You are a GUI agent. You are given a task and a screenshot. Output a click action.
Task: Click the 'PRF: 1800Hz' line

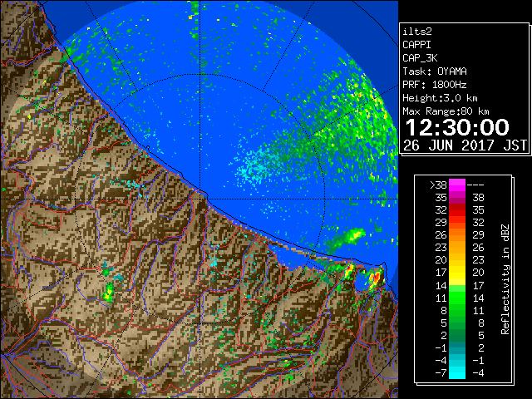pyautogui.click(x=435, y=85)
